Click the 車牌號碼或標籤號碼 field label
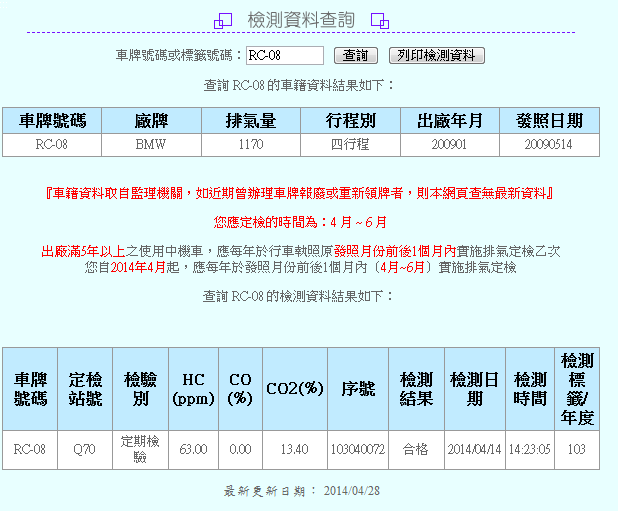618x511 pixels. 178,56
